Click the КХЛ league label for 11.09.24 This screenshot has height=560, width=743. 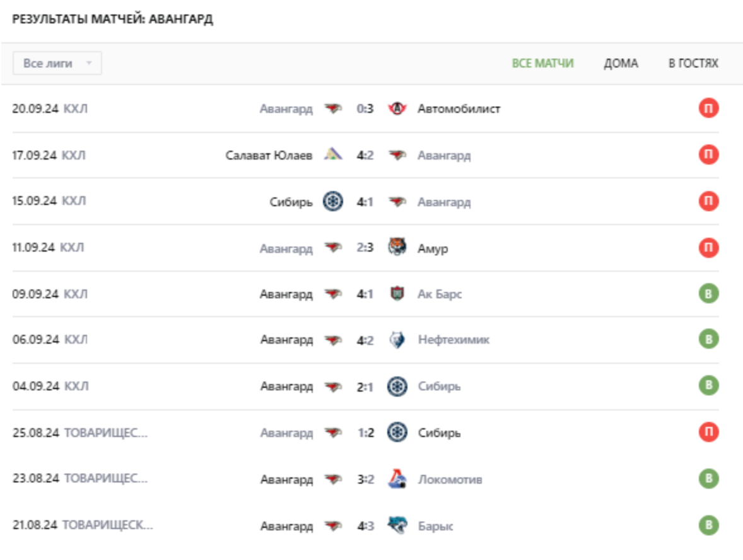click(72, 248)
